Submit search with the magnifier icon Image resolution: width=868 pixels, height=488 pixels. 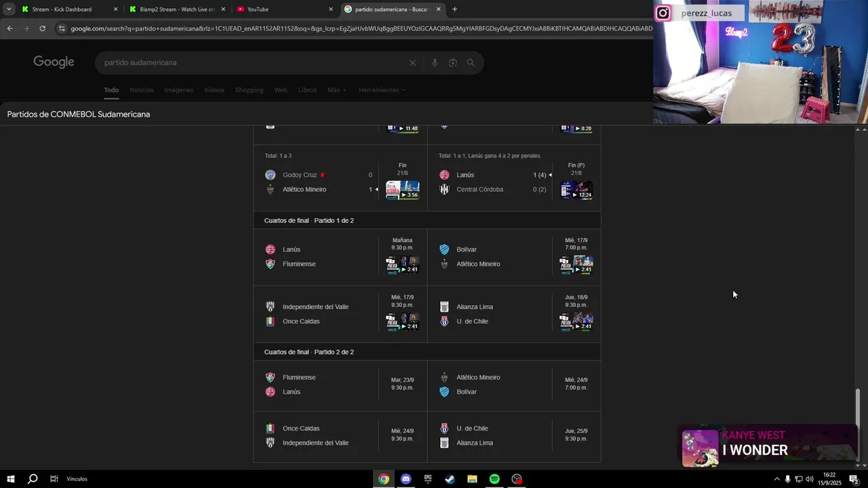coord(471,63)
